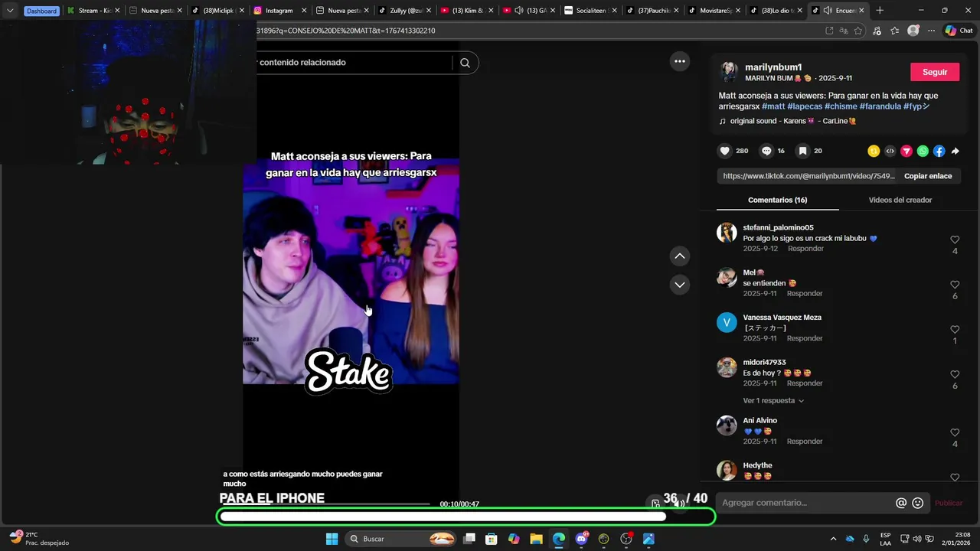Image resolution: width=980 pixels, height=551 pixels.
Task: Open comments via the speech bubble icon showing 16
Action: (x=766, y=151)
